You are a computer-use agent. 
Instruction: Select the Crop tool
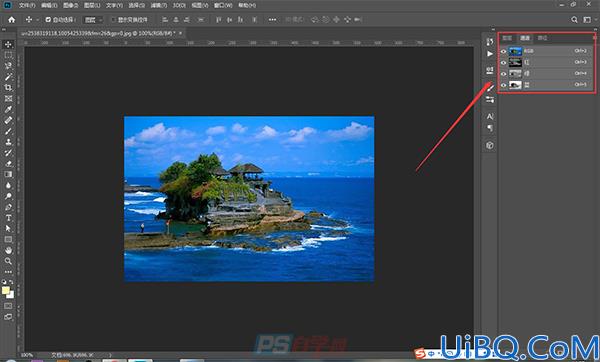pyautogui.click(x=8, y=88)
